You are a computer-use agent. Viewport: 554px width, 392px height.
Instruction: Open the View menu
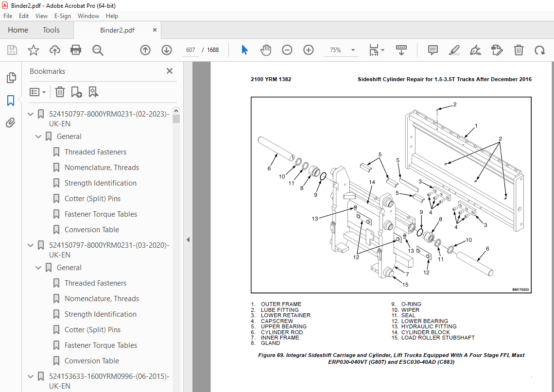[x=41, y=16]
